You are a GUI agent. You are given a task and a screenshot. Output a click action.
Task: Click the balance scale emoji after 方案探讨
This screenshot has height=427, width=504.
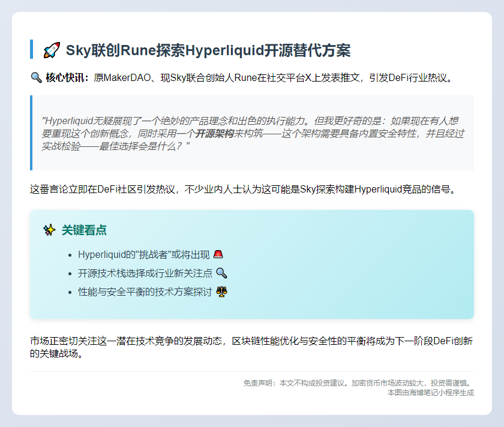coord(221,291)
